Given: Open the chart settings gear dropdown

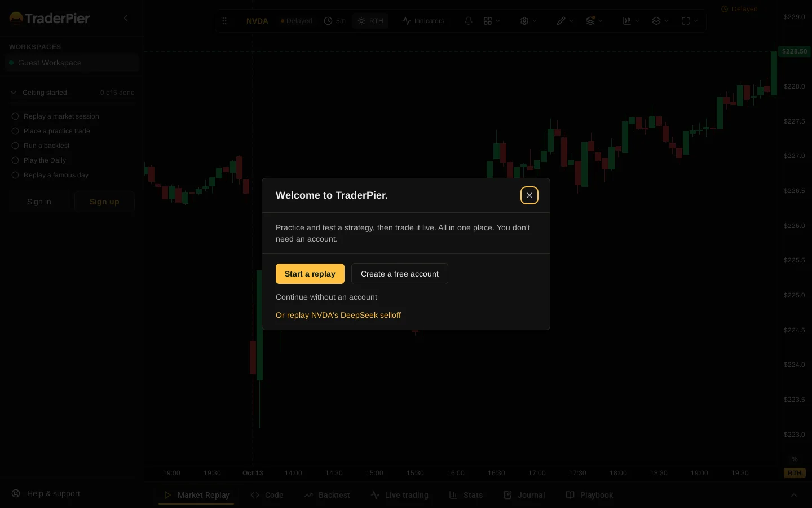Looking at the screenshot, I should [x=528, y=21].
